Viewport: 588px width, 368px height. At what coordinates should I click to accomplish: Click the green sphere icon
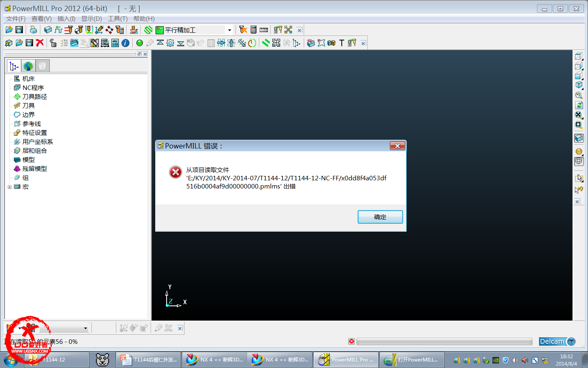click(x=140, y=43)
